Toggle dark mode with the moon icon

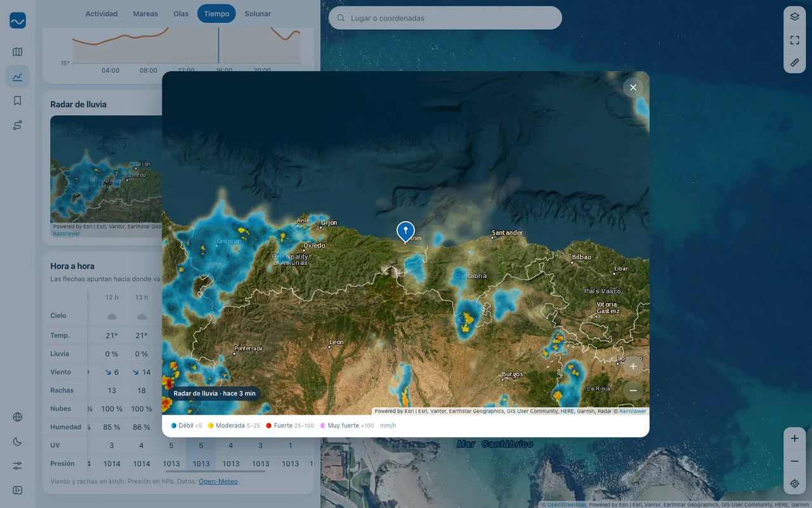pos(17,441)
